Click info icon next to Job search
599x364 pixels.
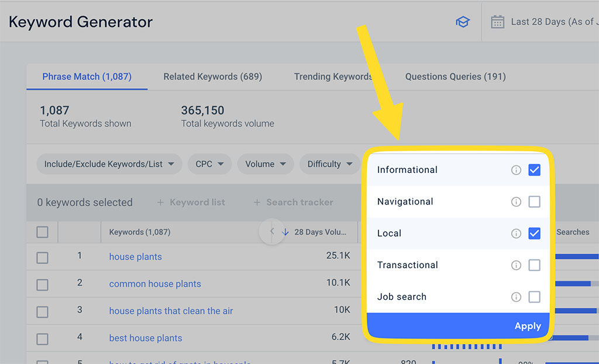(516, 296)
